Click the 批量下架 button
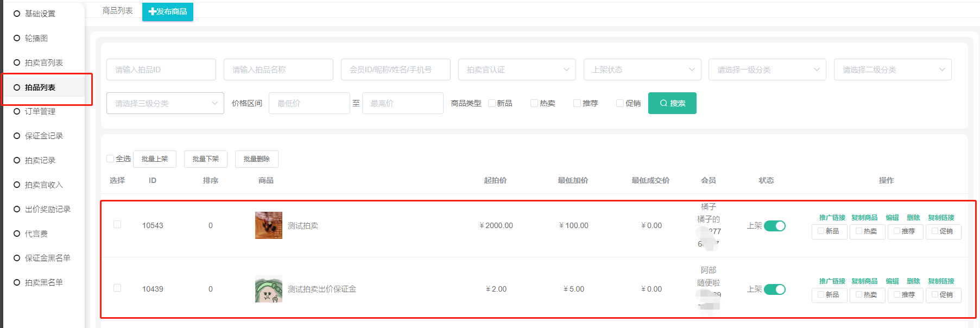 205,159
